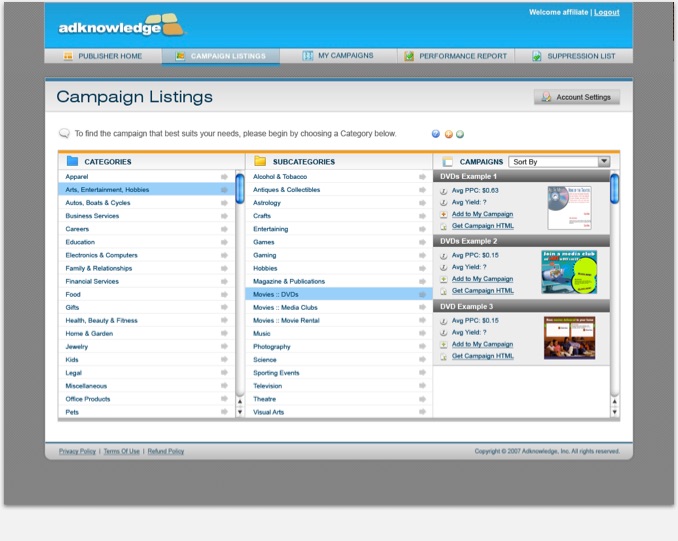Open the Privacy Policy link

coord(77,451)
